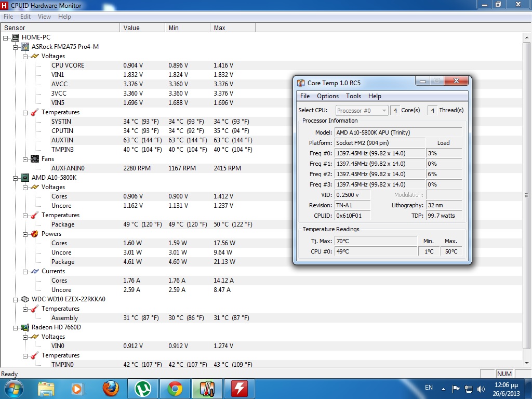Collapse the ASRock FM2A75 Pro4-M node
Image resolution: width=532 pixels, height=399 pixels.
[15, 47]
